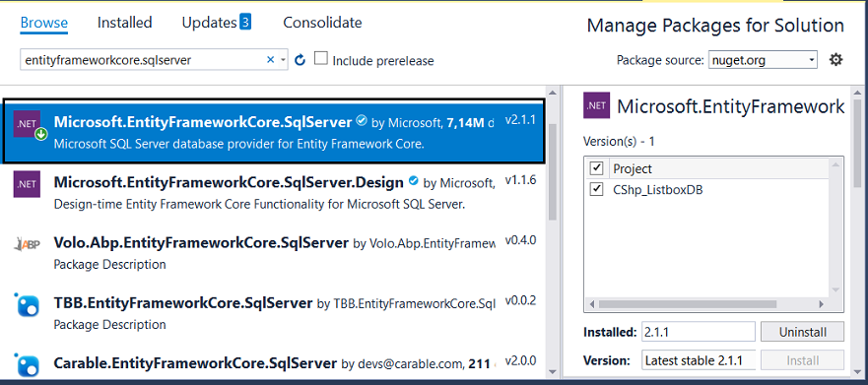Open the Updates tab
The height and width of the screenshot is (385, 868).
click(209, 23)
